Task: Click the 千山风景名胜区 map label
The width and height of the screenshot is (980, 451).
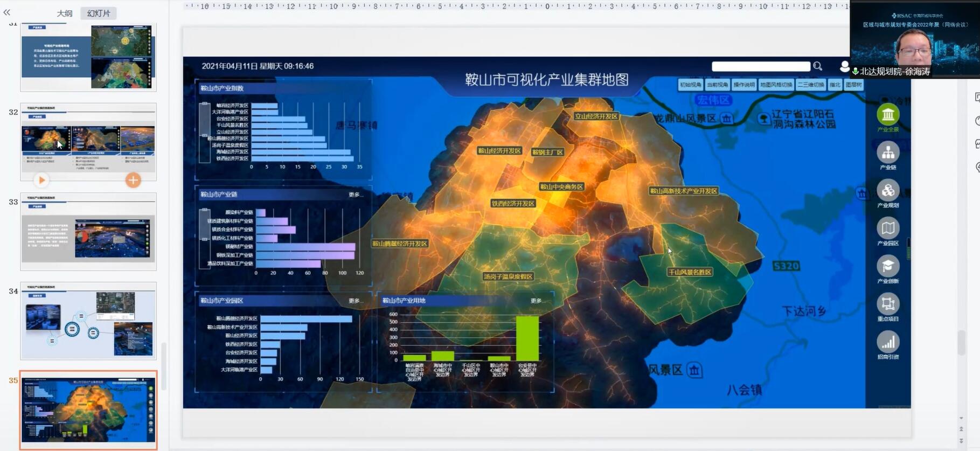Action: [690, 272]
